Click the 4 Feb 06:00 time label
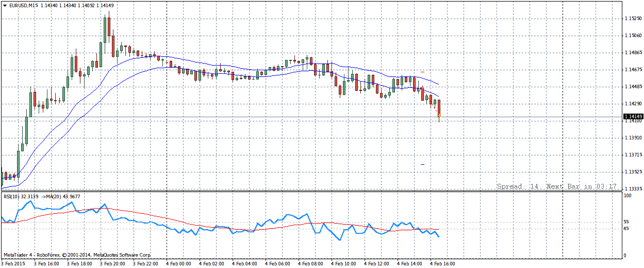The height and width of the screenshot is (268, 644). pos(277,264)
